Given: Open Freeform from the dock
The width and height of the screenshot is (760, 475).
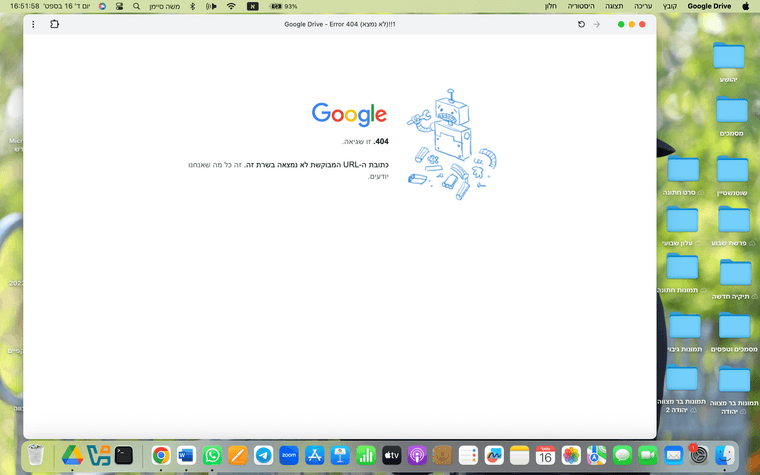Looking at the screenshot, I should [x=494, y=456].
